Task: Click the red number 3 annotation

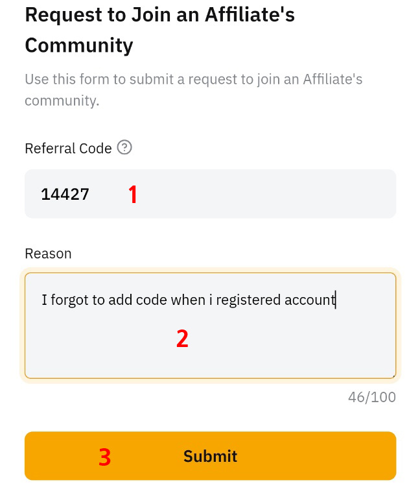Action: (x=105, y=457)
